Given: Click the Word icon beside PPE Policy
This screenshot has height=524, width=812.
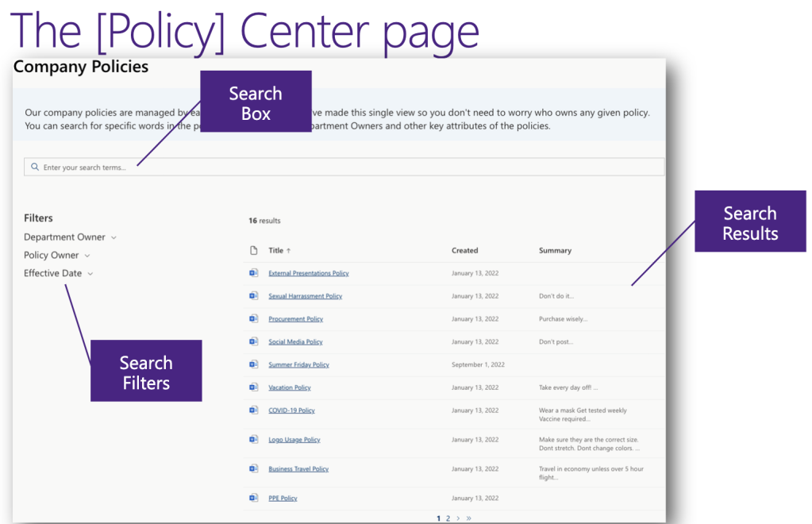Looking at the screenshot, I should click(x=253, y=498).
